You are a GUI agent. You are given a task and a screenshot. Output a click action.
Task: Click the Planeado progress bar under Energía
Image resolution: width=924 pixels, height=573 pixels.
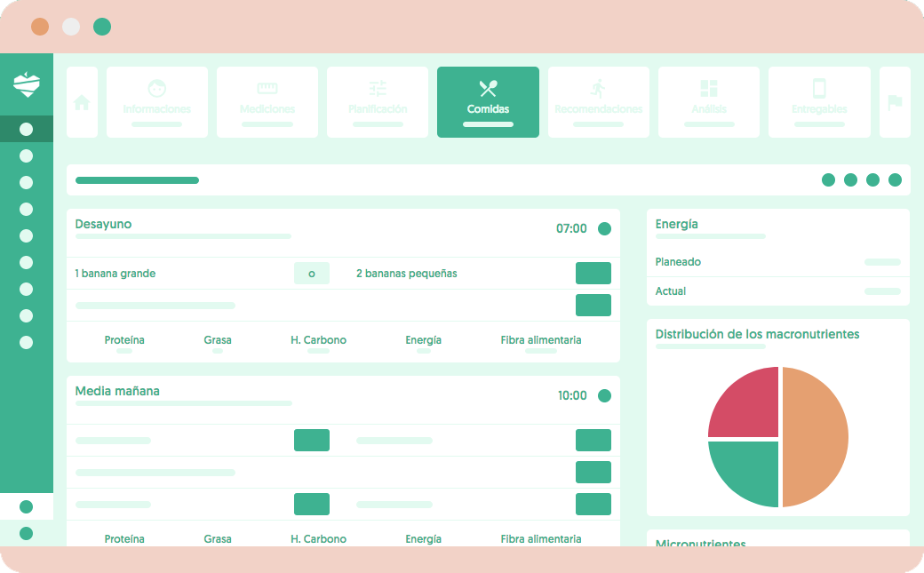click(x=882, y=262)
